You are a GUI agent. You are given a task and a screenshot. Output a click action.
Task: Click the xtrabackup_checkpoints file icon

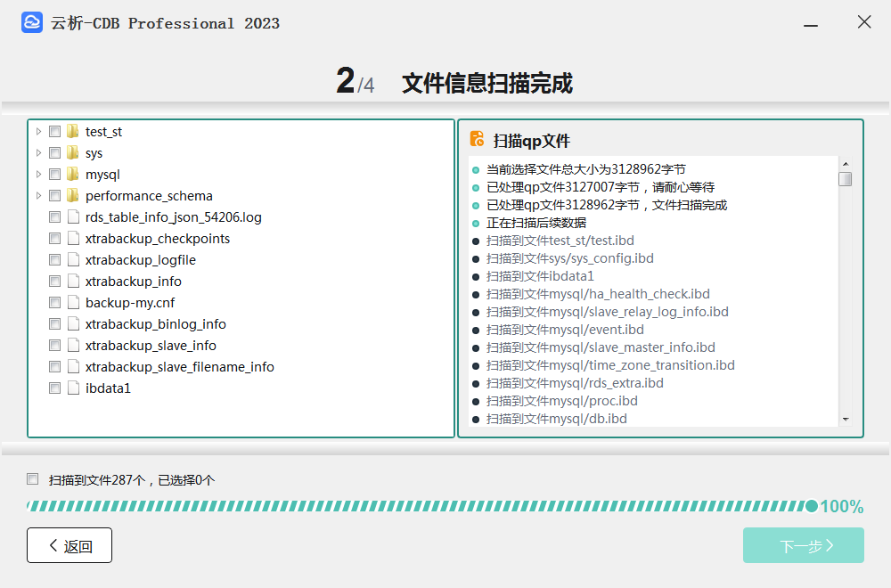point(73,238)
